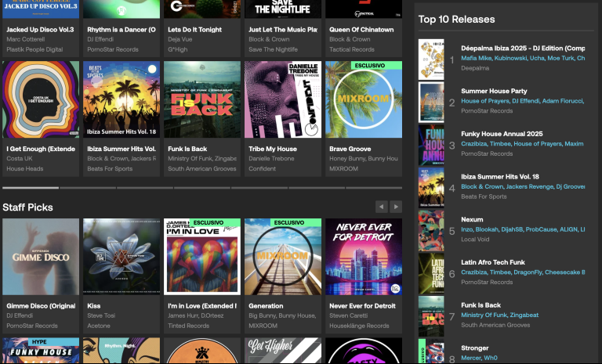Visit James Hurr, D.Orteez artist link

(x=195, y=315)
